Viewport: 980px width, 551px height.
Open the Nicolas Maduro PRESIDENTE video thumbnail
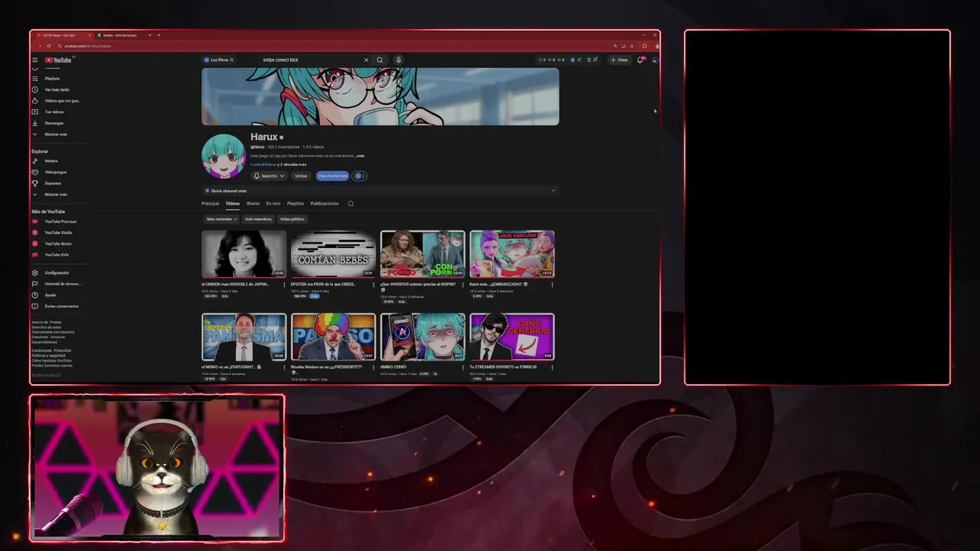[x=333, y=337]
